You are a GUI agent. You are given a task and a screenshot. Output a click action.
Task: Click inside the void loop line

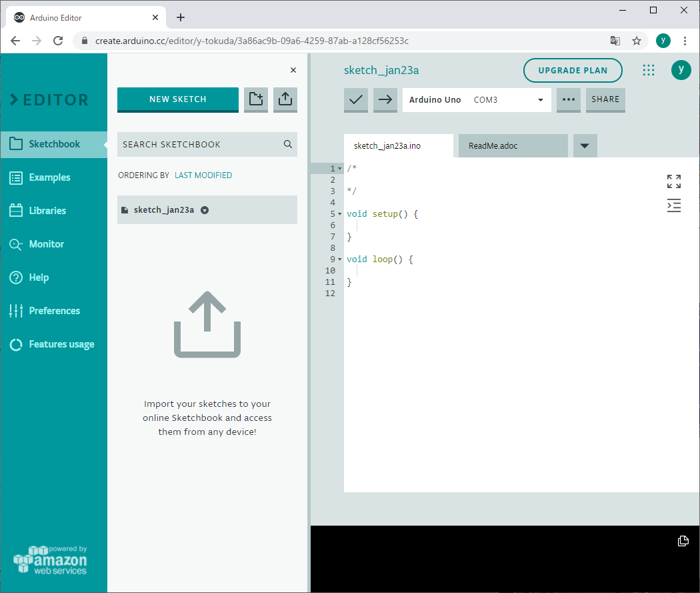[380, 259]
